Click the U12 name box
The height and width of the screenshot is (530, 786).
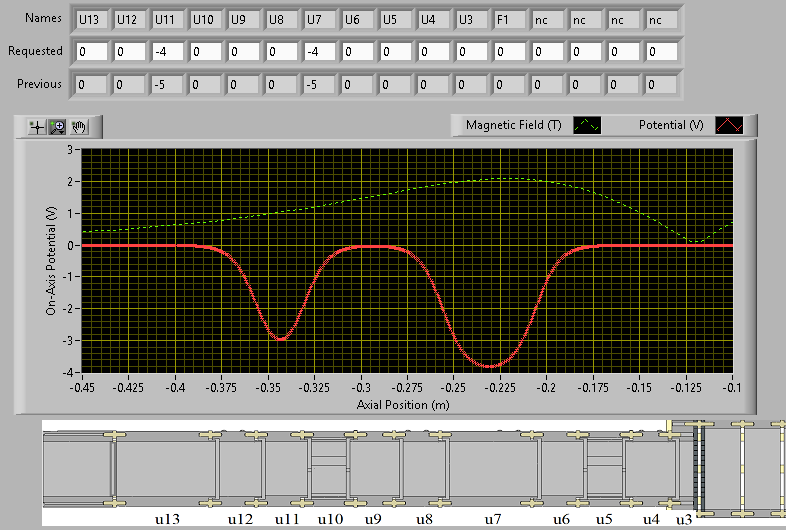pyautogui.click(x=130, y=20)
